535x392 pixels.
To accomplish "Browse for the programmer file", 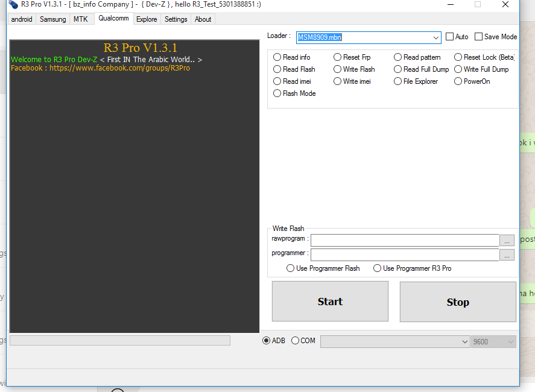I will coord(507,255).
